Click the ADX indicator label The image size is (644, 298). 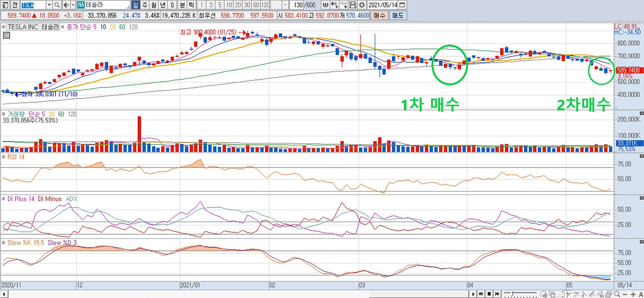[72, 199]
